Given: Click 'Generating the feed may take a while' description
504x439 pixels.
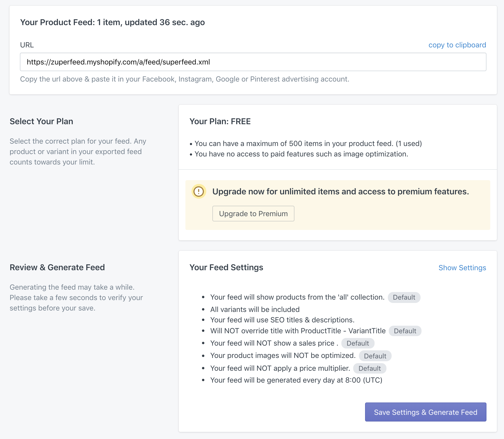Looking at the screenshot, I should [x=76, y=298].
